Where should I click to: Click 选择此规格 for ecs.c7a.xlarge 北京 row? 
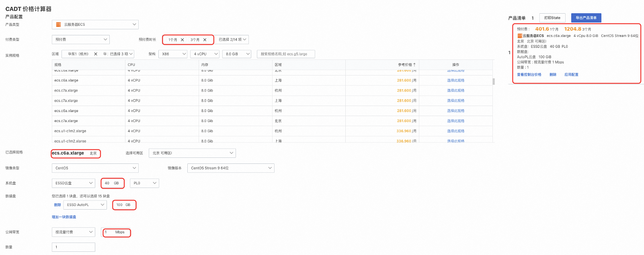[x=455, y=121]
